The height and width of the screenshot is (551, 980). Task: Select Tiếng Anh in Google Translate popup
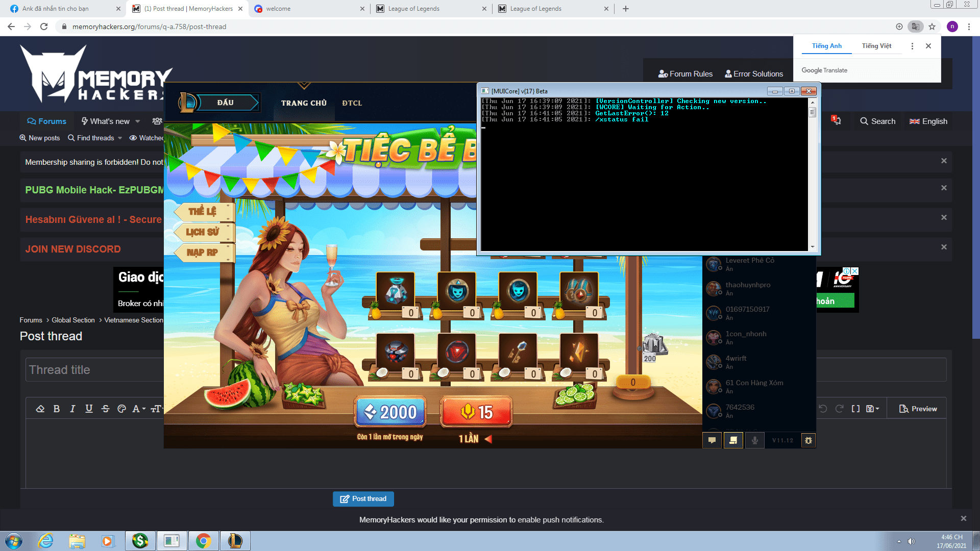pos(827,46)
